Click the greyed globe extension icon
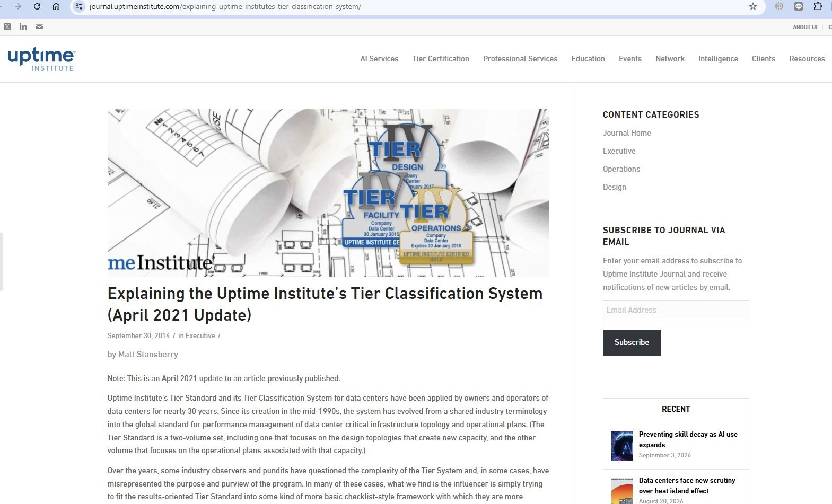This screenshot has width=832, height=504. tap(779, 6)
